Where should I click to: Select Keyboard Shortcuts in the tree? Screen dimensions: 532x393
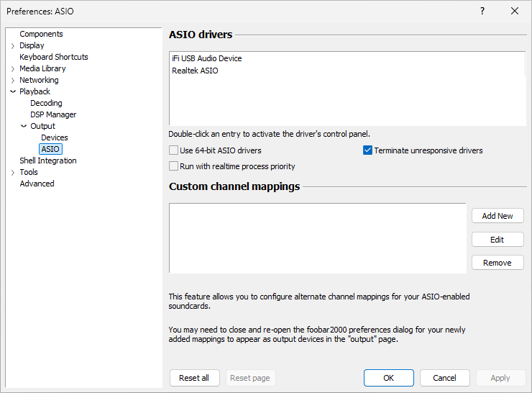[54, 57]
